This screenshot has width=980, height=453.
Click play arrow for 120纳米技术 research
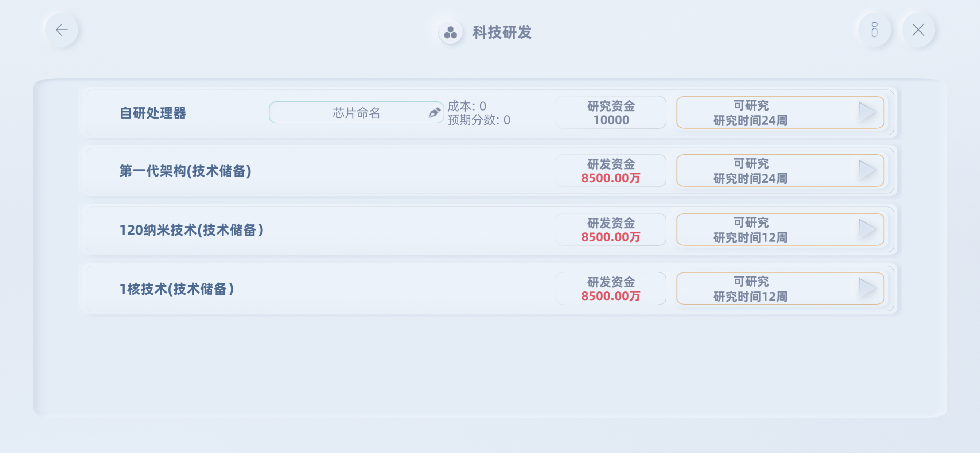867,229
